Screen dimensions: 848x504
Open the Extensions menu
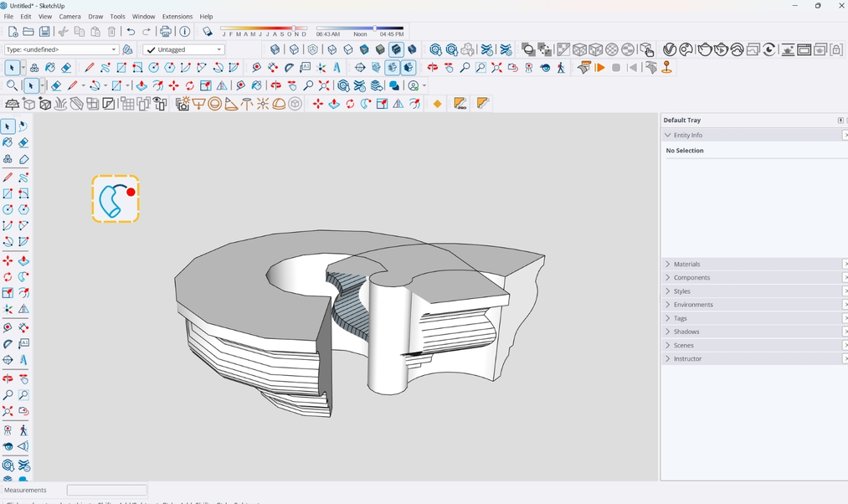[x=177, y=16]
